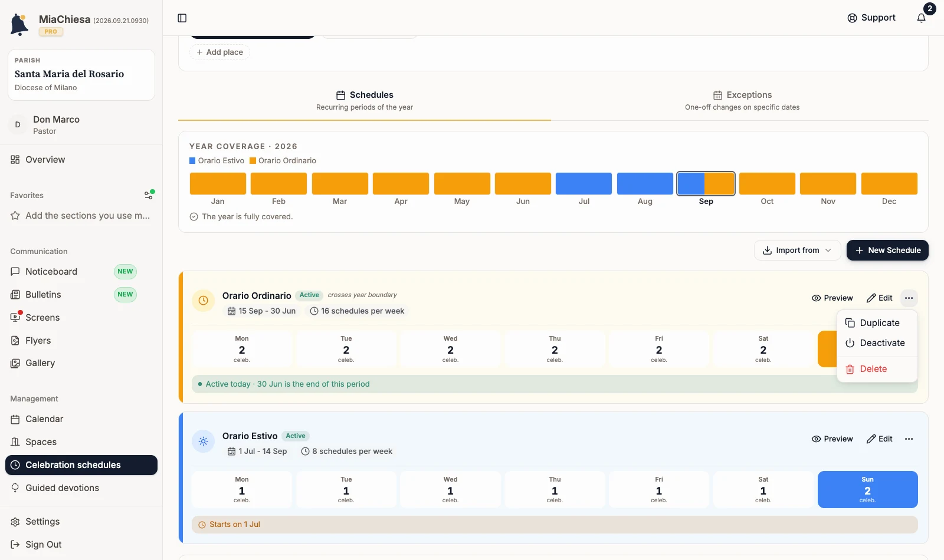Click the Calendar sidebar icon
Image resolution: width=944 pixels, height=560 pixels.
(x=15, y=419)
